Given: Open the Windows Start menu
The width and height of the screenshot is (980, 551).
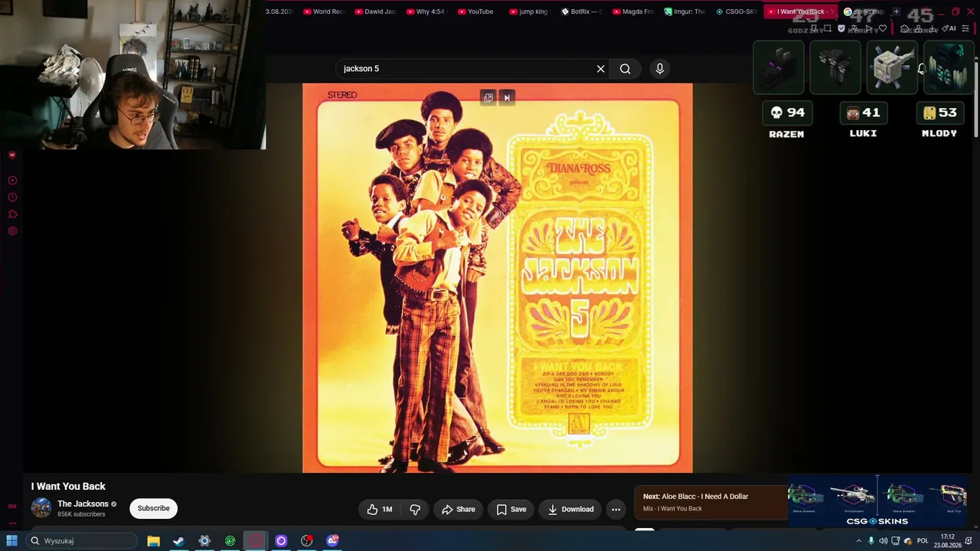Looking at the screenshot, I should 11,541.
